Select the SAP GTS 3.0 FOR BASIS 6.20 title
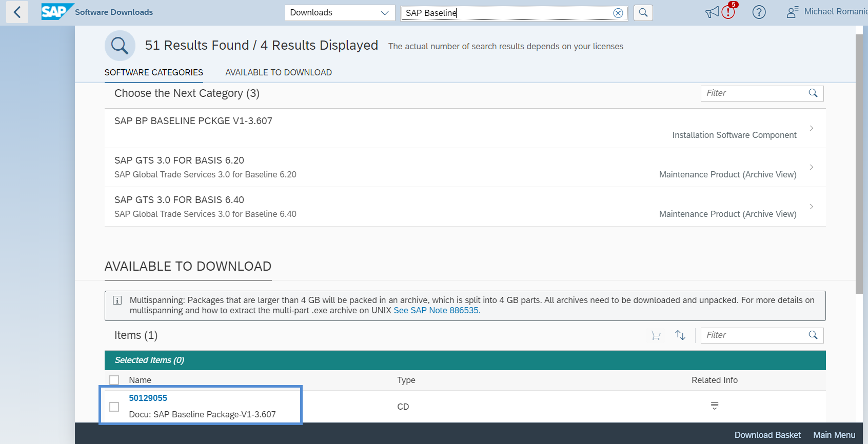The width and height of the screenshot is (868, 444). (179, 160)
